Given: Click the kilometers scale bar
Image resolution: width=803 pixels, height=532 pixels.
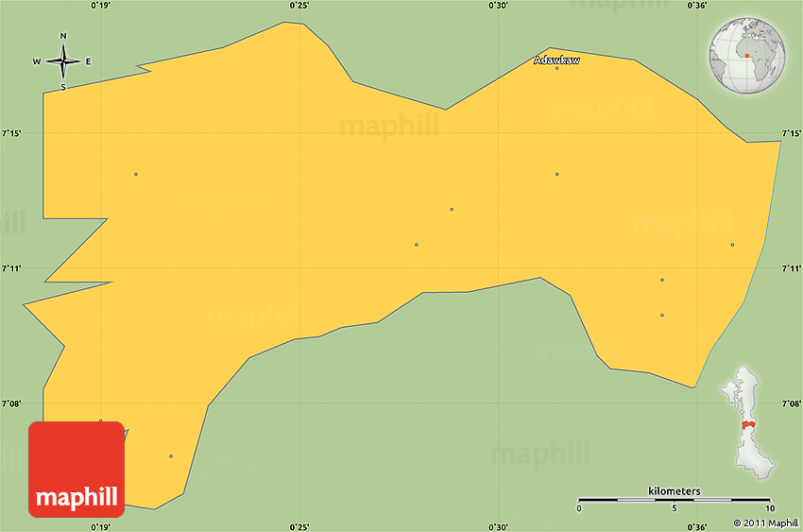Looking at the screenshot, I should [675, 499].
